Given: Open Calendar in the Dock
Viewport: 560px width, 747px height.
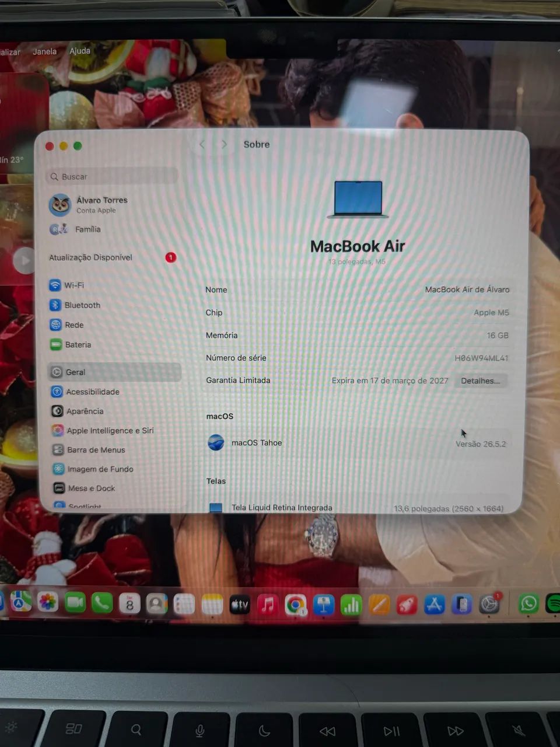Looking at the screenshot, I should 129,603.
